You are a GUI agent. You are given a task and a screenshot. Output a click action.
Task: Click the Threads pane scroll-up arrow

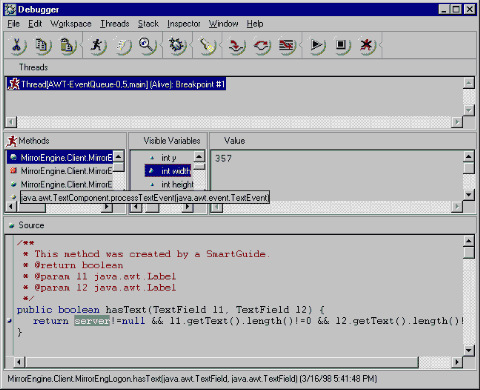[469, 83]
